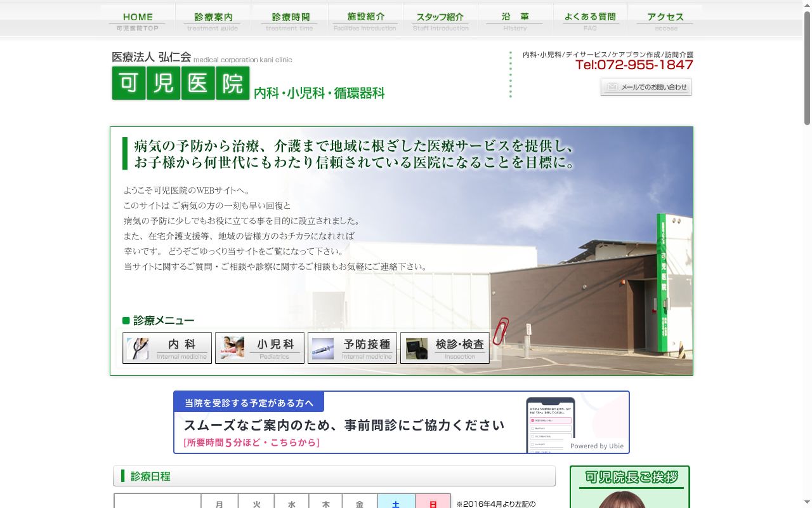This screenshot has height=508, width=812.
Task: Click 土 Saturday column header
Action: pos(396,501)
